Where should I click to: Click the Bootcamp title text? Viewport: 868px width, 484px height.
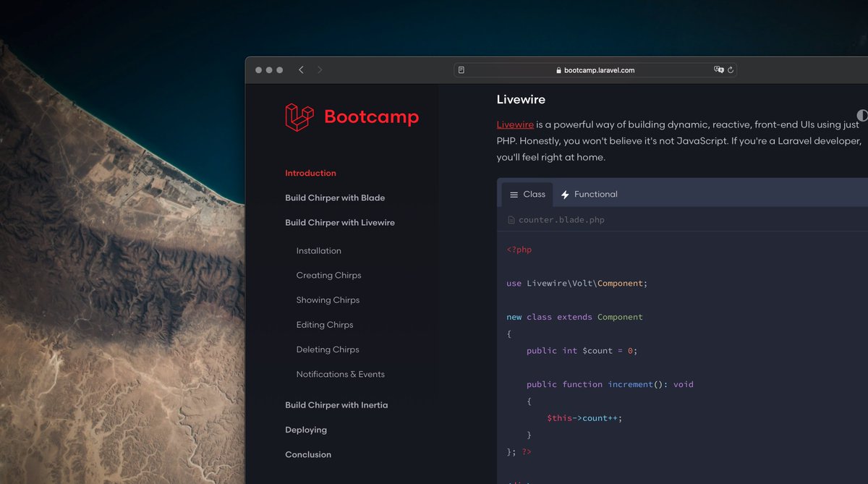click(x=371, y=116)
